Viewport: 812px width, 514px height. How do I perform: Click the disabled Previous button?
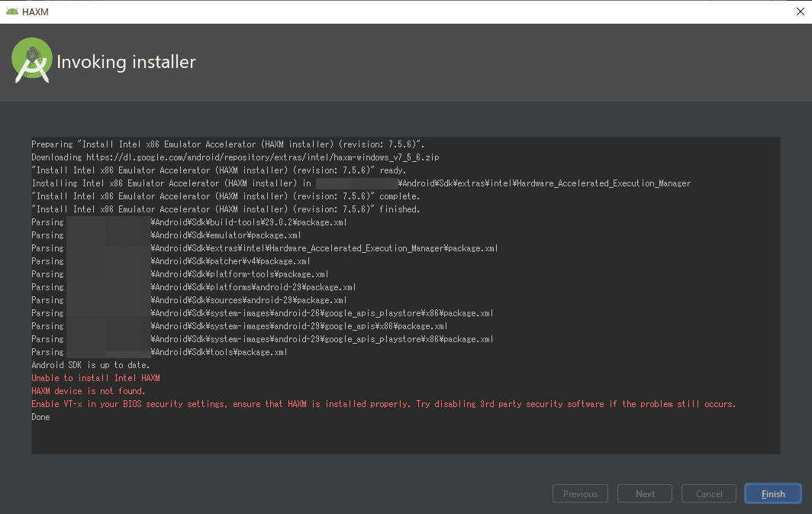pyautogui.click(x=581, y=494)
